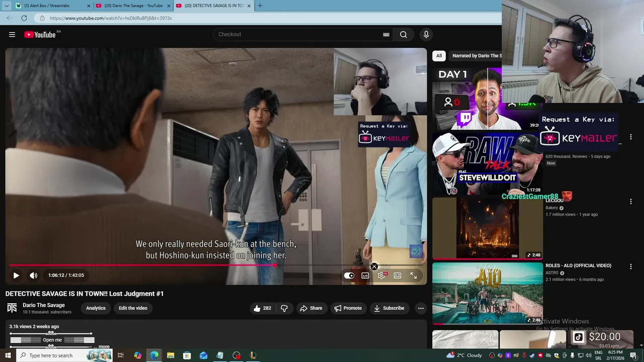Image resolution: width=644 pixels, height=362 pixels.
Task: Open the player settings gear
Action: point(381,276)
